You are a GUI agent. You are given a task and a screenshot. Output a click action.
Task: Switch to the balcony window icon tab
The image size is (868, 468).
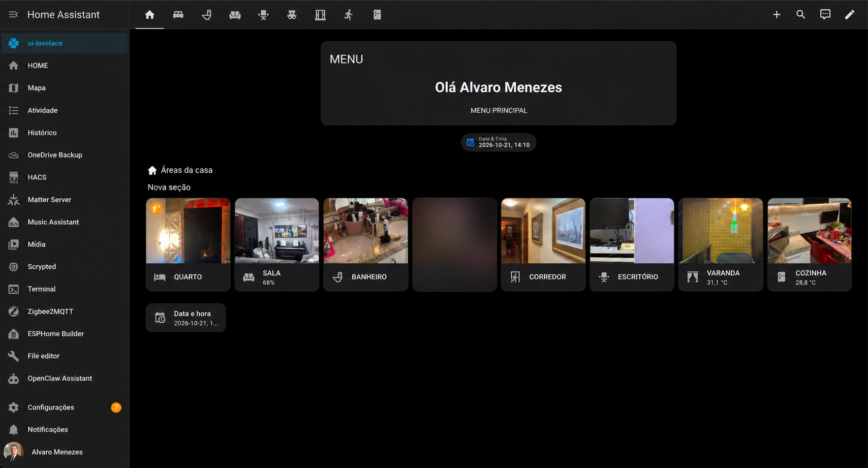[x=320, y=15]
